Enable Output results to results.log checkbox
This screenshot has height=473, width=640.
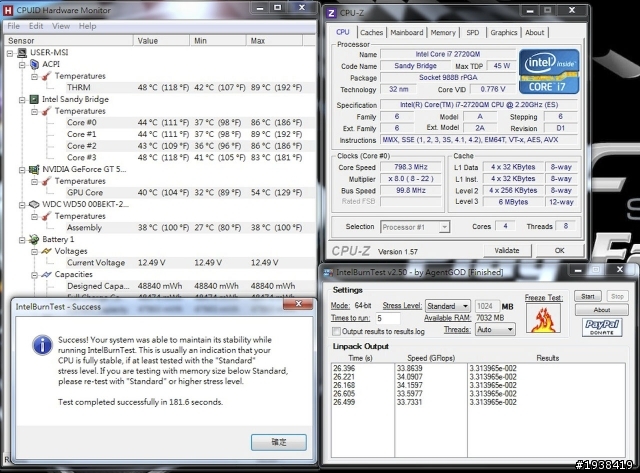(336, 331)
